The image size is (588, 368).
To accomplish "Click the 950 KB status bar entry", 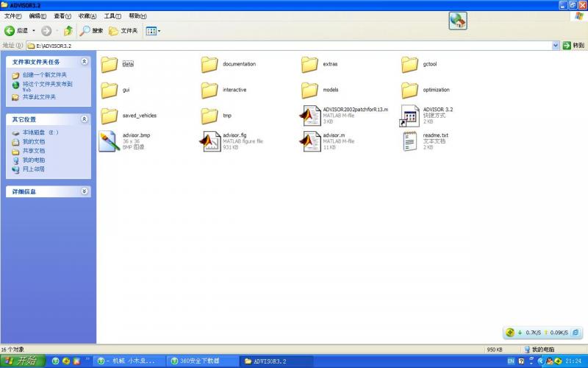I will pos(495,349).
